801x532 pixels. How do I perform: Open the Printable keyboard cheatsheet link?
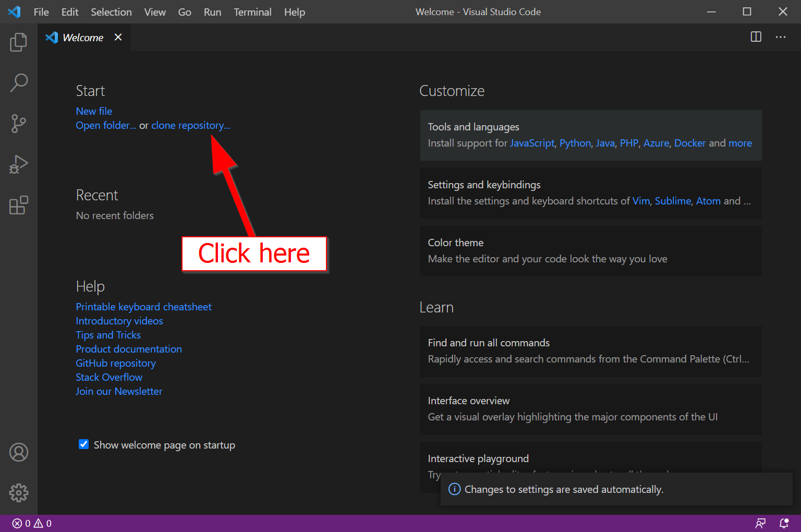point(143,307)
